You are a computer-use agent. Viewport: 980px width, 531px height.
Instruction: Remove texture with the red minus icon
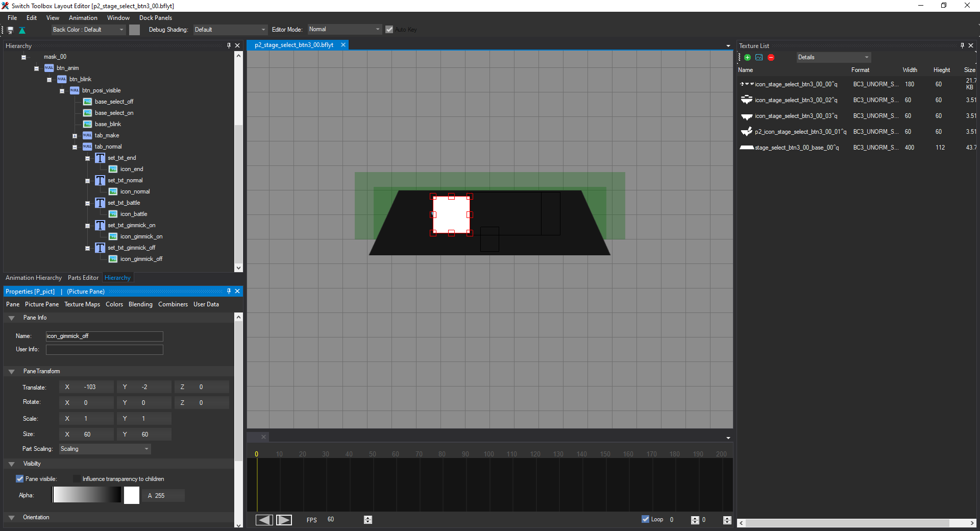pyautogui.click(x=771, y=58)
